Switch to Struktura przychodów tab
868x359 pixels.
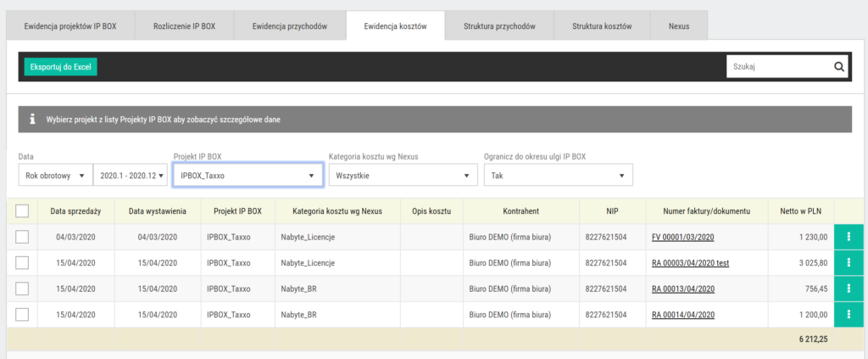(x=500, y=25)
